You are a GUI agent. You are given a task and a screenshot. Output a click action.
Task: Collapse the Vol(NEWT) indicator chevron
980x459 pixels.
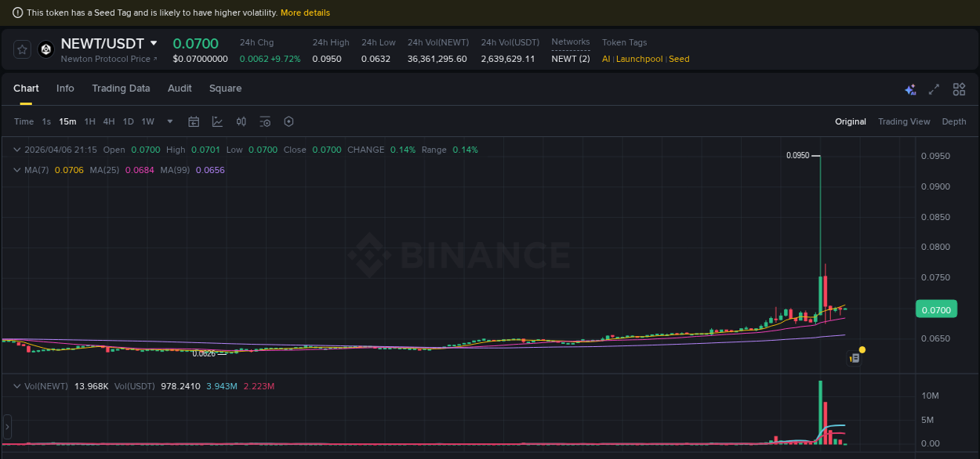pos(16,386)
